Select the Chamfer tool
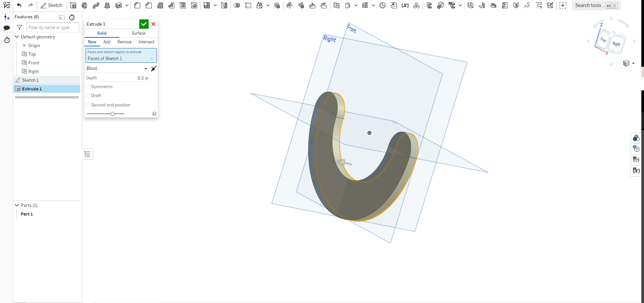Screen dimensions: 644x303 point(149,5)
